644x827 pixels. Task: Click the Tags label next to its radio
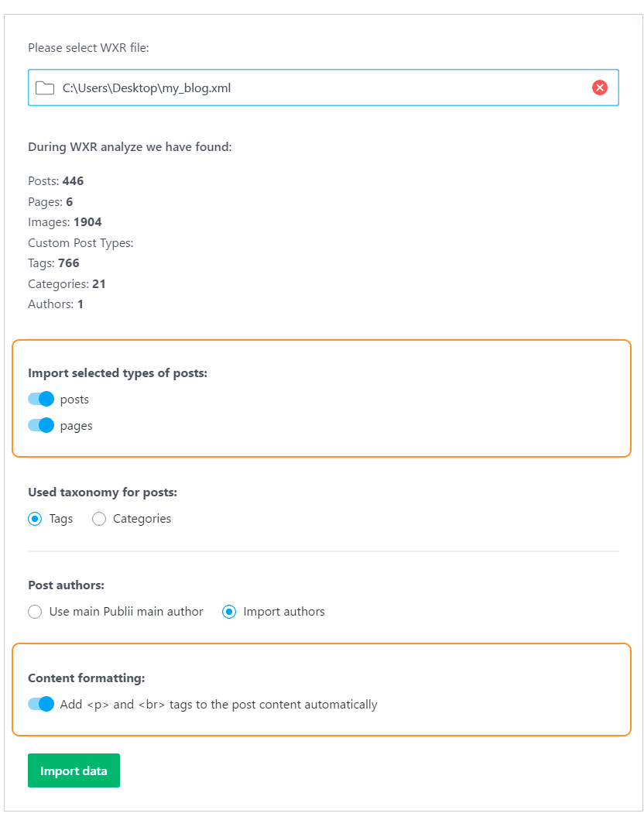pos(61,519)
